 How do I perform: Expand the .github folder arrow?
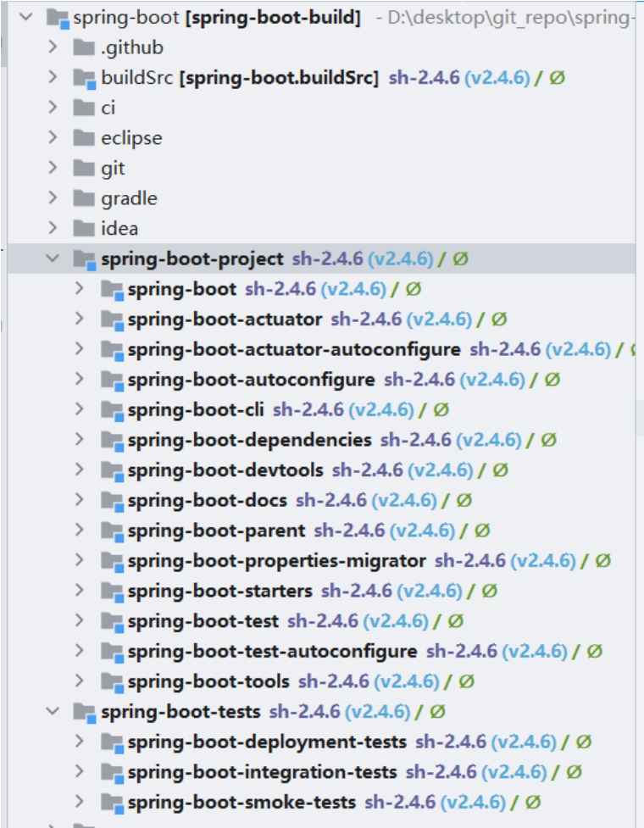pyautogui.click(x=53, y=47)
